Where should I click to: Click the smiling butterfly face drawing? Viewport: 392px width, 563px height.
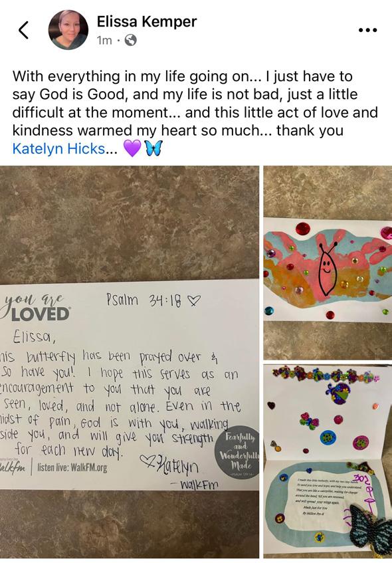pos(328,267)
